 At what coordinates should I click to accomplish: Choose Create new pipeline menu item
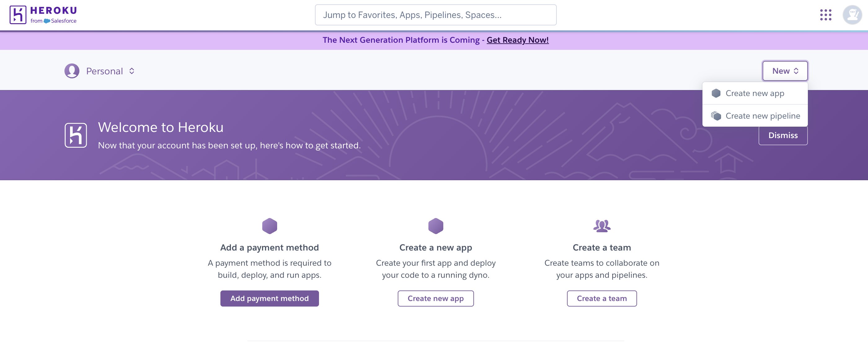click(762, 116)
